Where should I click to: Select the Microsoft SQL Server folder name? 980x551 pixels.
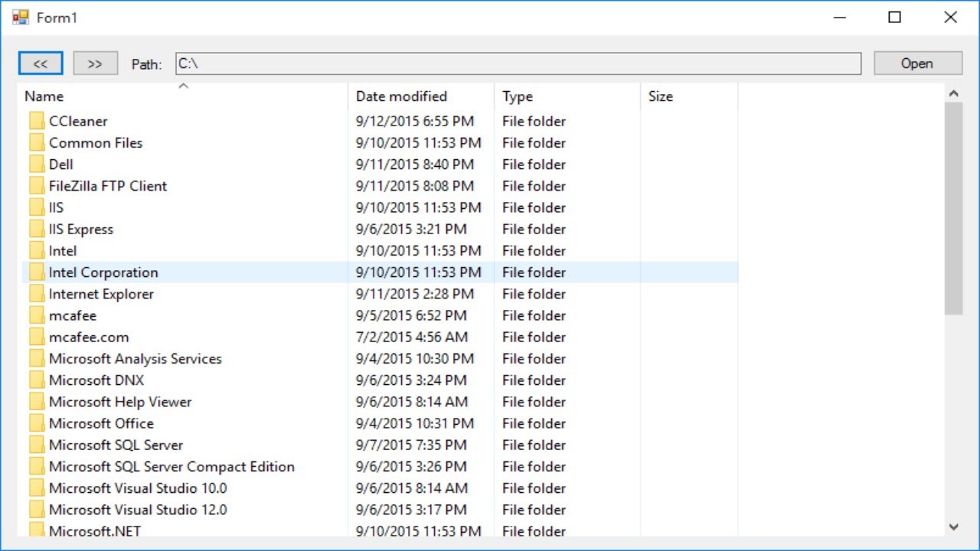point(116,445)
